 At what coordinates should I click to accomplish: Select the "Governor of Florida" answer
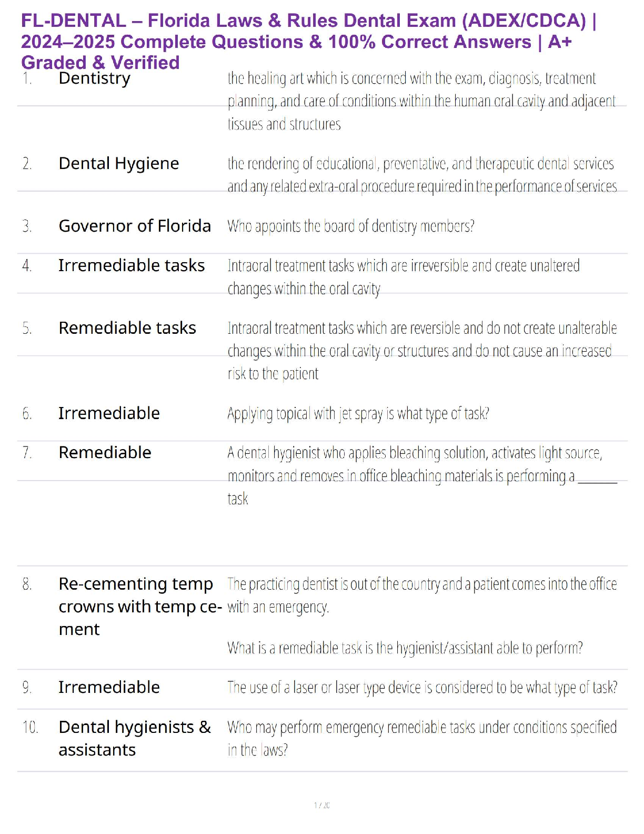[x=135, y=226]
